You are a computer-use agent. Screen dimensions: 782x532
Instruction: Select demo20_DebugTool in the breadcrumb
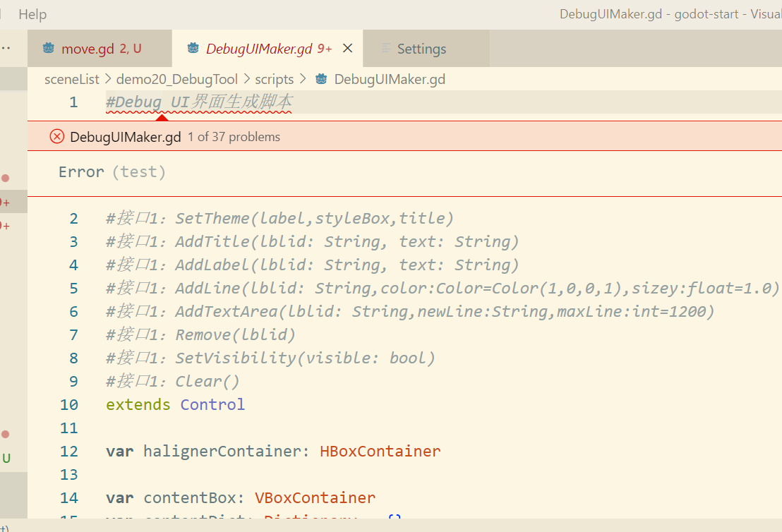pos(177,79)
